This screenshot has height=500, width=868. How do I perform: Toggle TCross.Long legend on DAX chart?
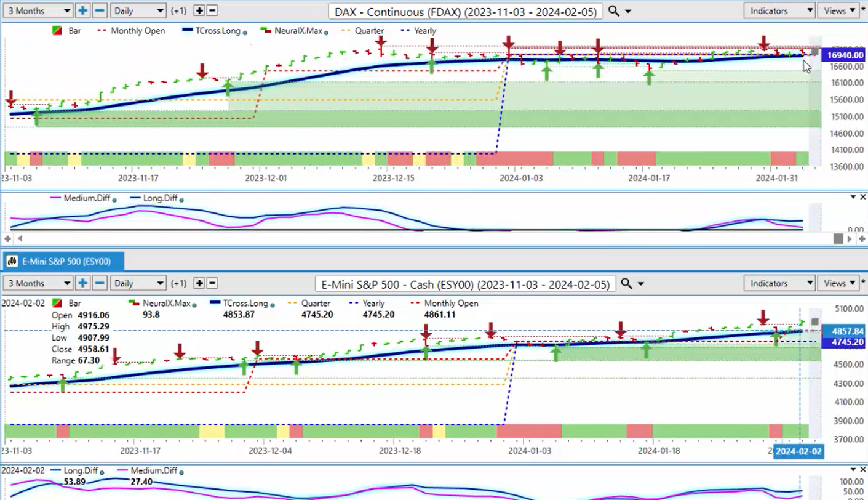click(x=212, y=31)
